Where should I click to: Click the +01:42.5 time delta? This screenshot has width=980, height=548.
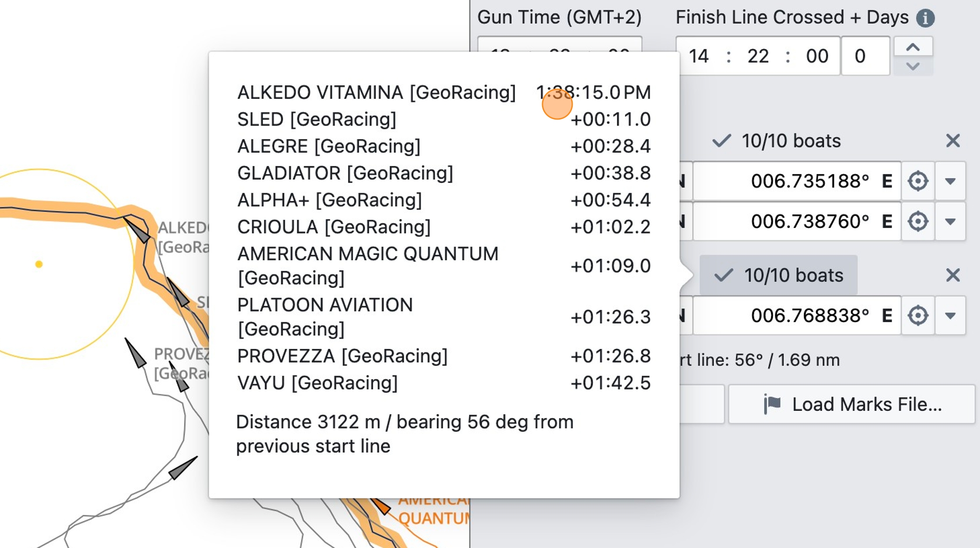[611, 383]
